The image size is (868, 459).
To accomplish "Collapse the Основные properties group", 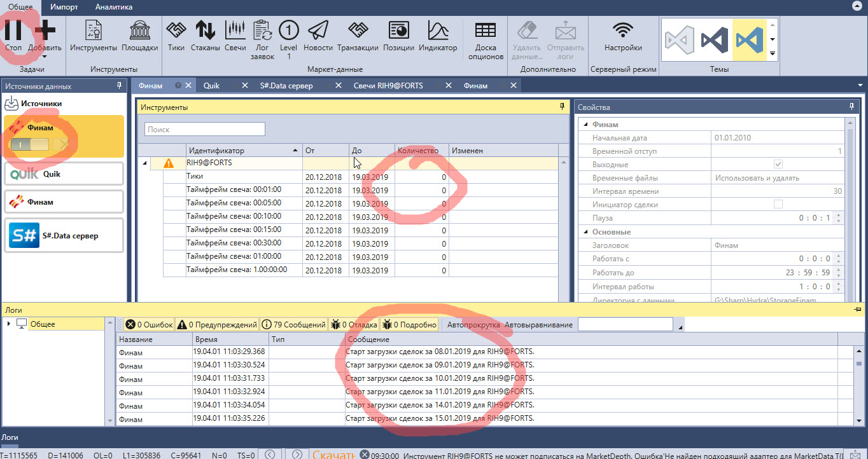I will click(585, 232).
